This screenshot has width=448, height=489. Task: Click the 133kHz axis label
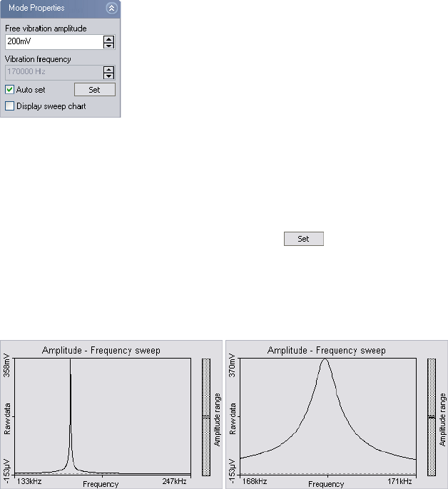click(29, 481)
